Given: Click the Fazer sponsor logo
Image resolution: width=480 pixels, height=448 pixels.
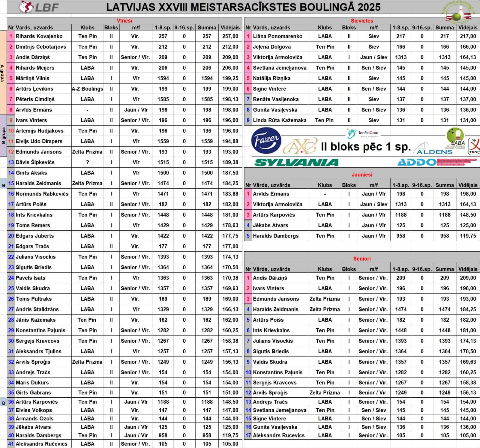Looking at the screenshot, I should coord(266,140).
